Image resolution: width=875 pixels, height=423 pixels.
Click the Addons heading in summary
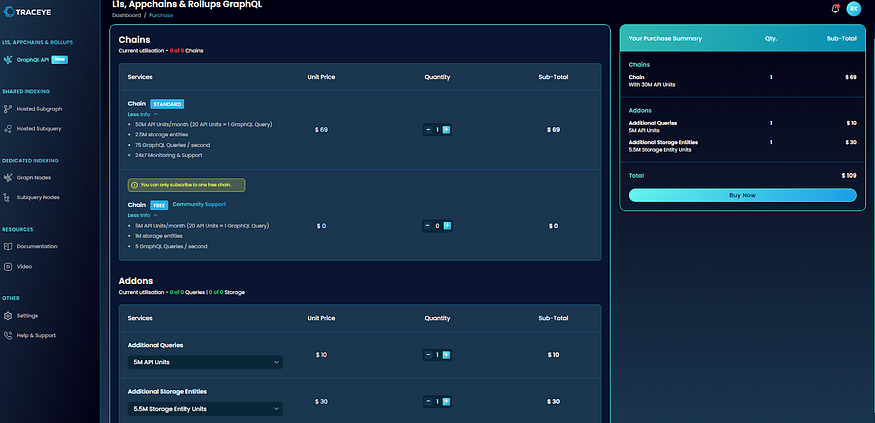click(640, 110)
